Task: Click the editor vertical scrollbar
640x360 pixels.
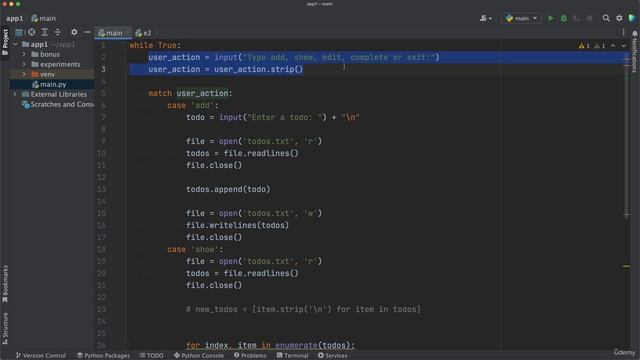Action: coord(627,135)
